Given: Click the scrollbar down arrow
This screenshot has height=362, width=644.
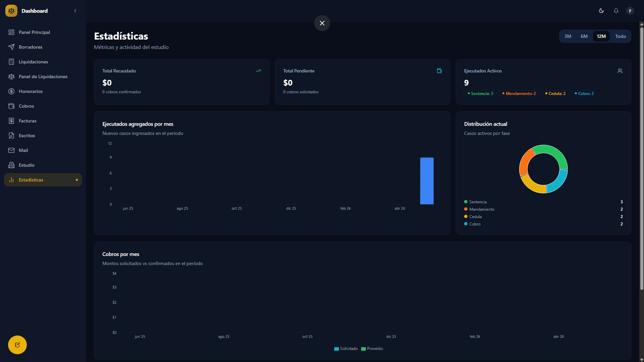Looking at the screenshot, I should pyautogui.click(x=642, y=360).
